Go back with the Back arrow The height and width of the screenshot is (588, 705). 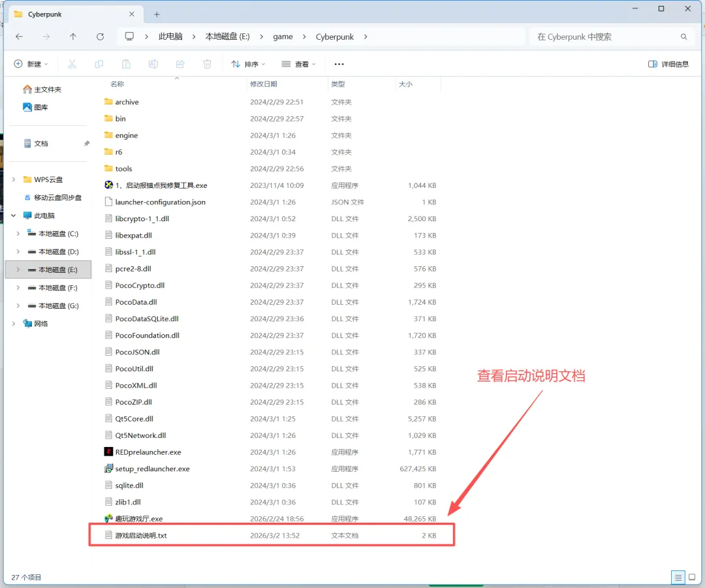[20, 37]
